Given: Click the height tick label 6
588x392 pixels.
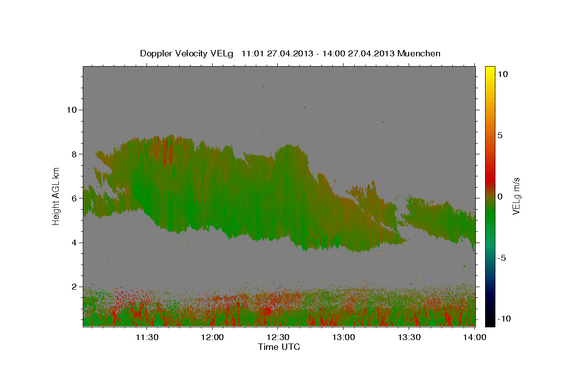Looking at the screenshot, I should [74, 198].
